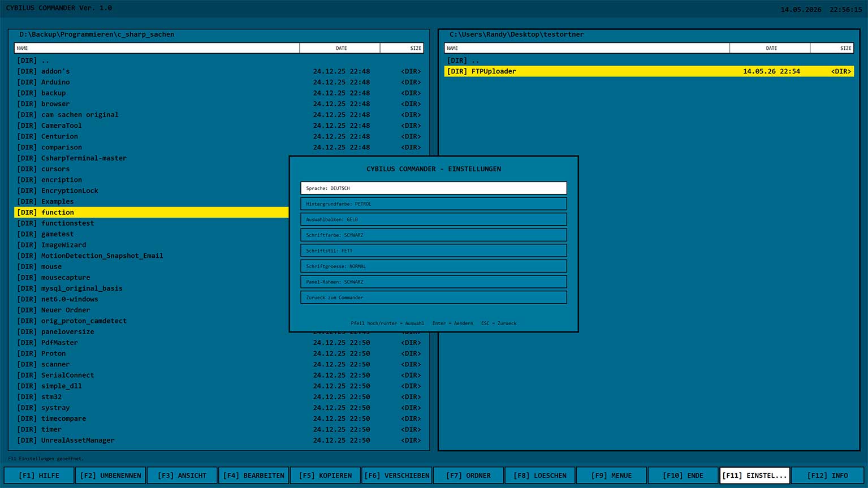This screenshot has width=868, height=488.
Task: Sort left panel by NAME header
Action: (157, 48)
